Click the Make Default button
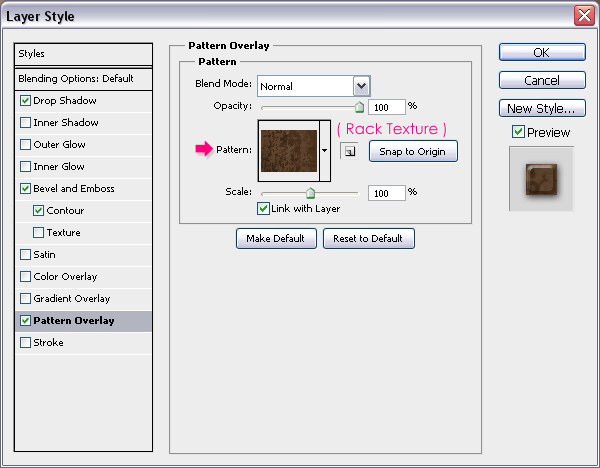 tap(277, 238)
